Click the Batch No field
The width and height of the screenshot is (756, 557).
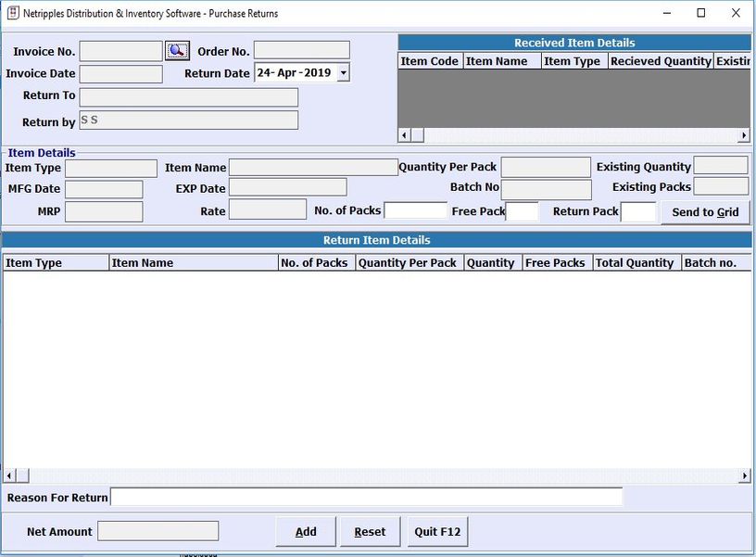point(547,189)
